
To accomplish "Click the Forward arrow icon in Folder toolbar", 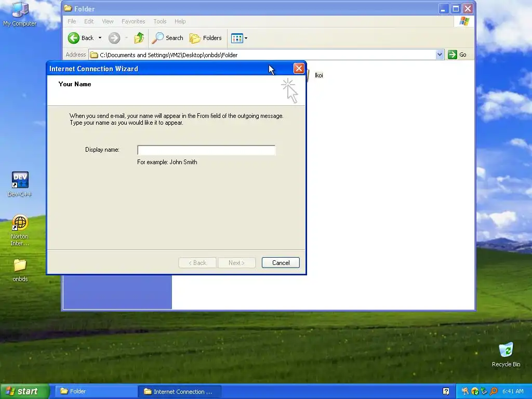I will [x=114, y=38].
